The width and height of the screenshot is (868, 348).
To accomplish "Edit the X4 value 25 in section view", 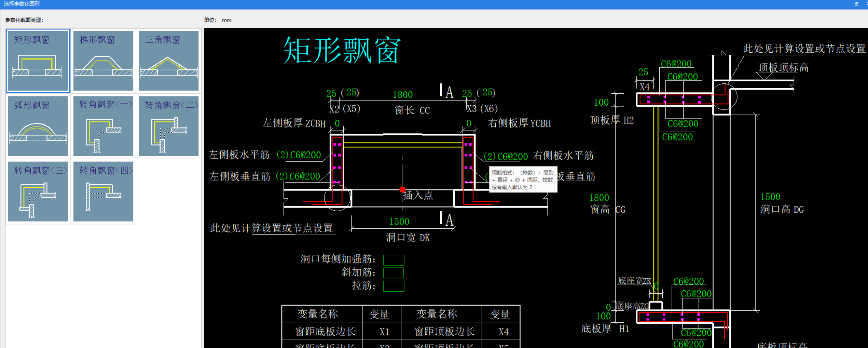I will (643, 72).
